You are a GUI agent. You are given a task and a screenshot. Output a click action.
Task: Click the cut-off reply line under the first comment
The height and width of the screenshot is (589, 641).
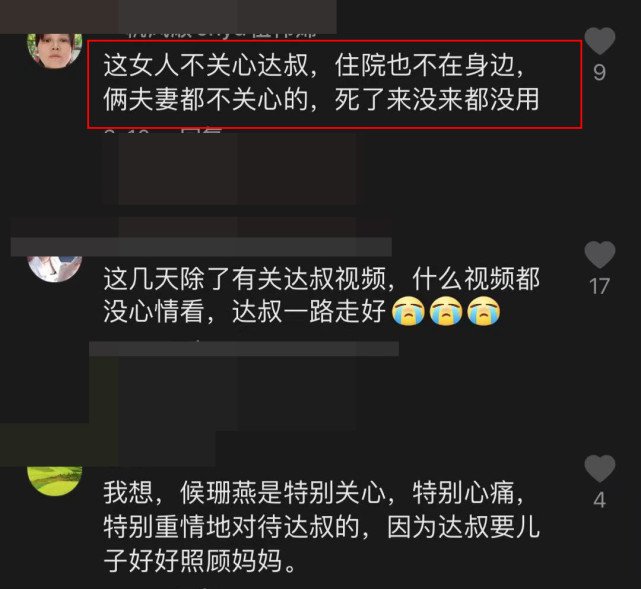click(x=163, y=131)
